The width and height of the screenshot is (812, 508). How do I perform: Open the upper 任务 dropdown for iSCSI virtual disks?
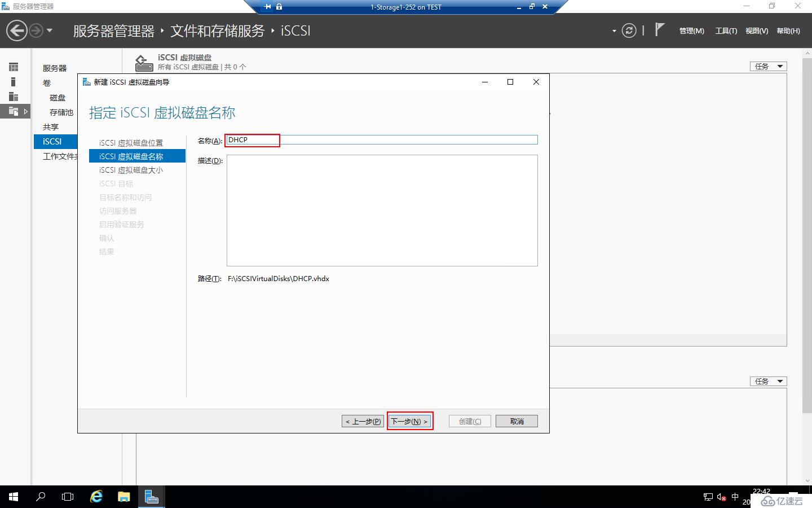(x=768, y=66)
